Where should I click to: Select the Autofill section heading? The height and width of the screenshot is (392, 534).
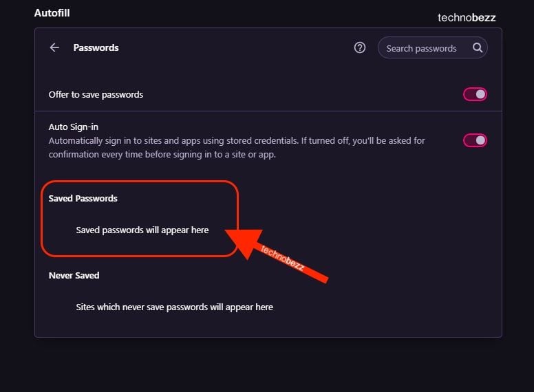point(52,13)
